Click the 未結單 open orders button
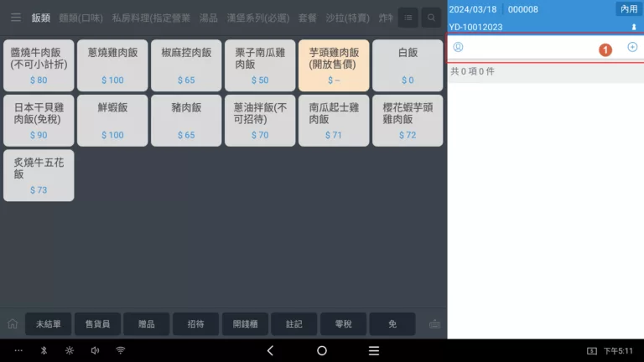 tap(49, 324)
